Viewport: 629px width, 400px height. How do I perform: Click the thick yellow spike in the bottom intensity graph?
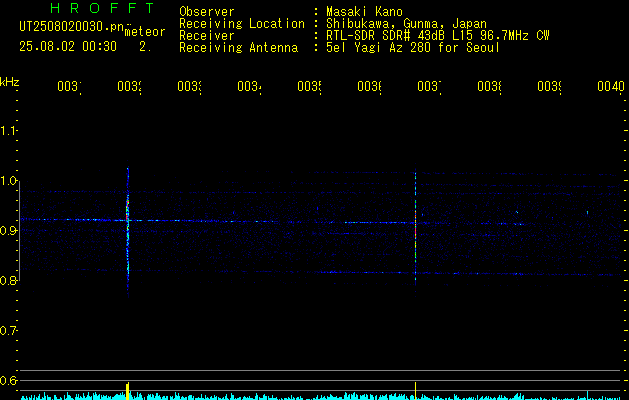pos(128,391)
